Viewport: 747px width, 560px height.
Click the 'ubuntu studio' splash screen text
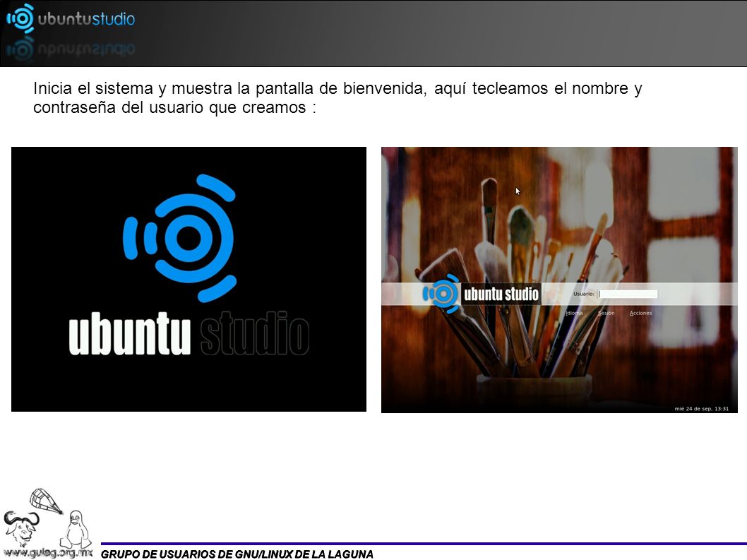[x=189, y=334]
